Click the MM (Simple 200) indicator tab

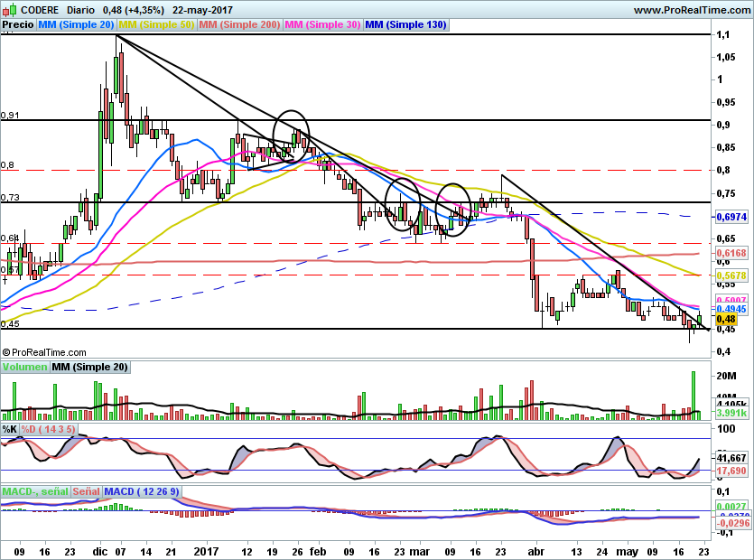[239, 25]
